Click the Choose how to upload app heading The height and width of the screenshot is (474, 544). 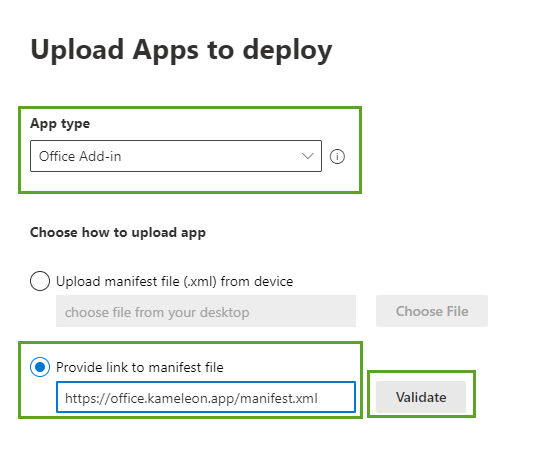point(118,233)
